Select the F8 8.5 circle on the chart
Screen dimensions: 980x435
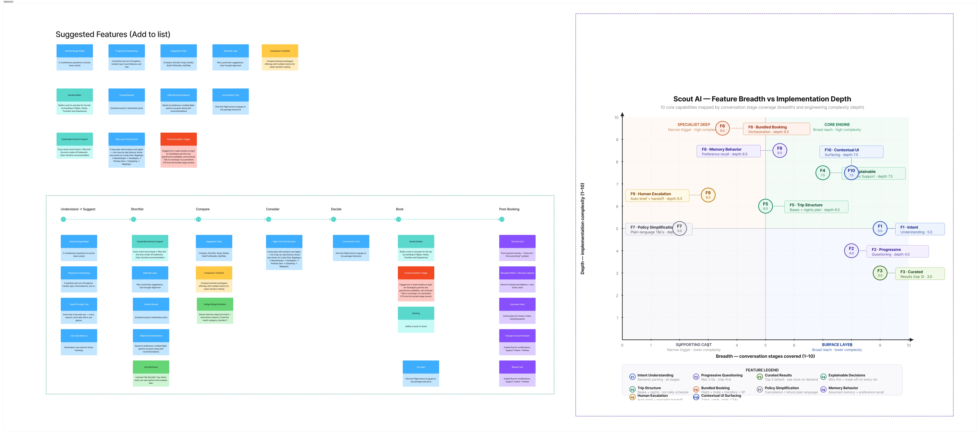tap(780, 151)
